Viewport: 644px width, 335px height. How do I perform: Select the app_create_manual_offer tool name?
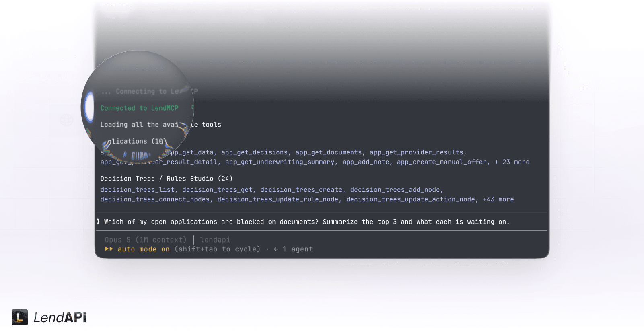coord(442,162)
